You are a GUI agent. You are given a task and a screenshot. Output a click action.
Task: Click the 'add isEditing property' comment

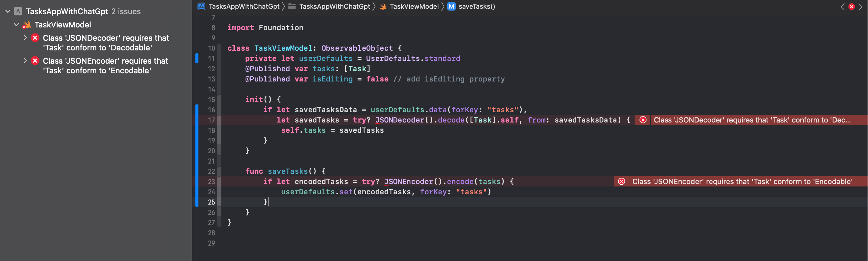[x=449, y=79]
